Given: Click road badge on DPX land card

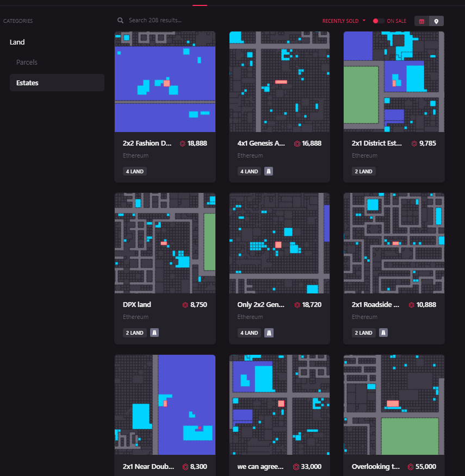Looking at the screenshot, I should click(x=154, y=333).
